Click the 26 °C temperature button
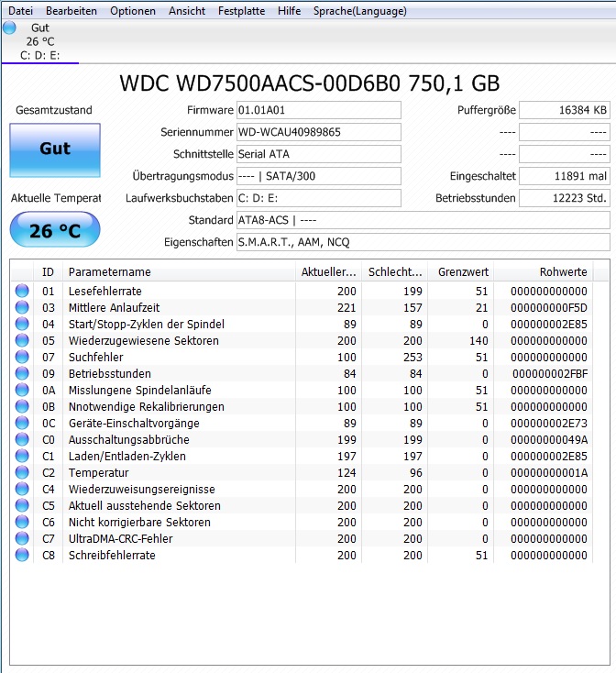The height and width of the screenshot is (673, 616). pyautogui.click(x=55, y=229)
